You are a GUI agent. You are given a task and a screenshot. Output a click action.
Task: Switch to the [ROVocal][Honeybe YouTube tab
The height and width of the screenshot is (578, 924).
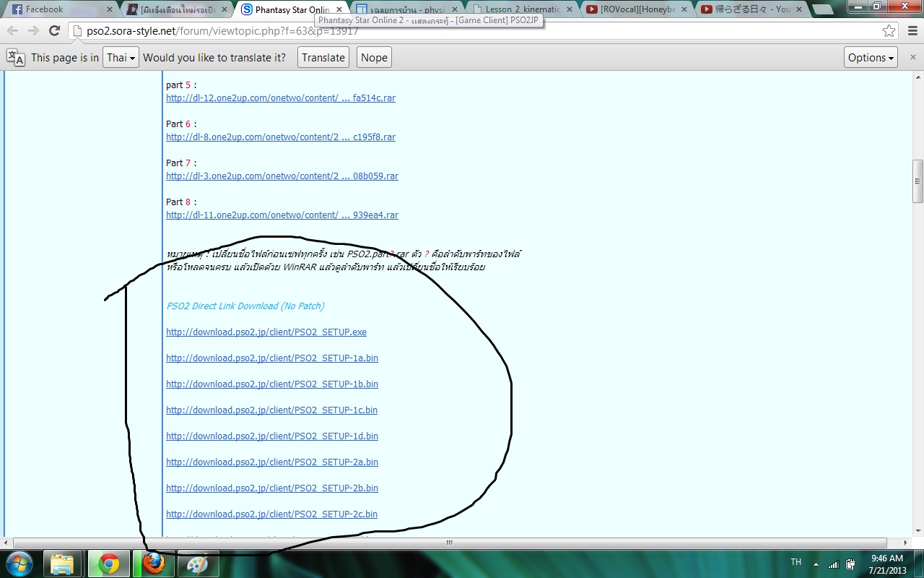(636, 9)
